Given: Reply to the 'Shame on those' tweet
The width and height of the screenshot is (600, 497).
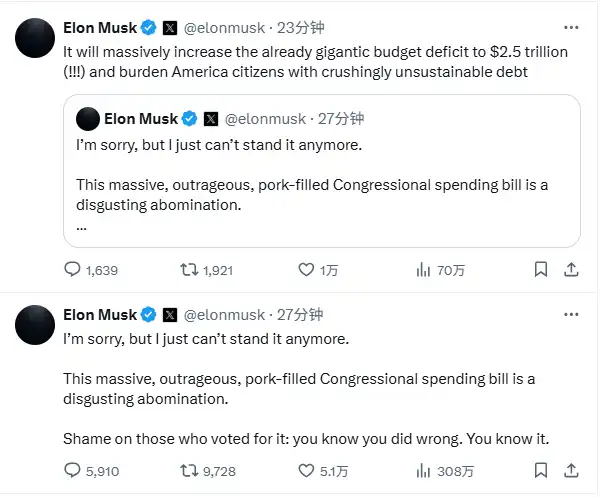Looking at the screenshot, I should 73,471.
